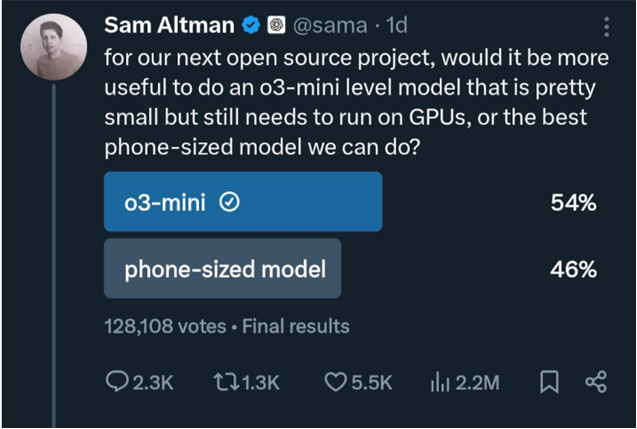Open the views analytics icon
Screen dimensions: 637x429
click(x=439, y=382)
